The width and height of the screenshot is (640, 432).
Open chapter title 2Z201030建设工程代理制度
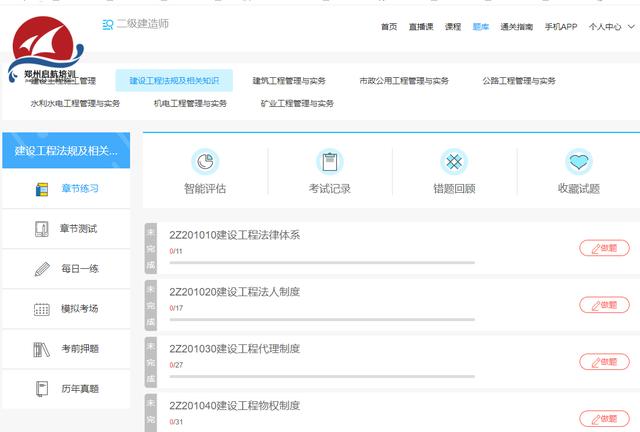235,349
